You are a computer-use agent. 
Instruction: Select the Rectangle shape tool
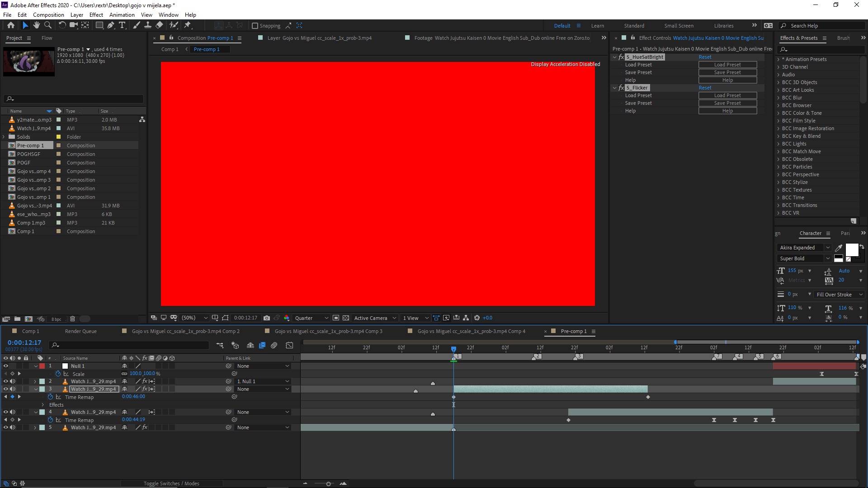[99, 25]
